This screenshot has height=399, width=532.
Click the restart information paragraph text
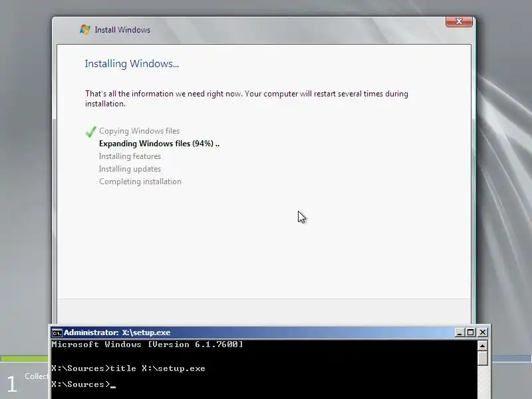click(x=247, y=98)
